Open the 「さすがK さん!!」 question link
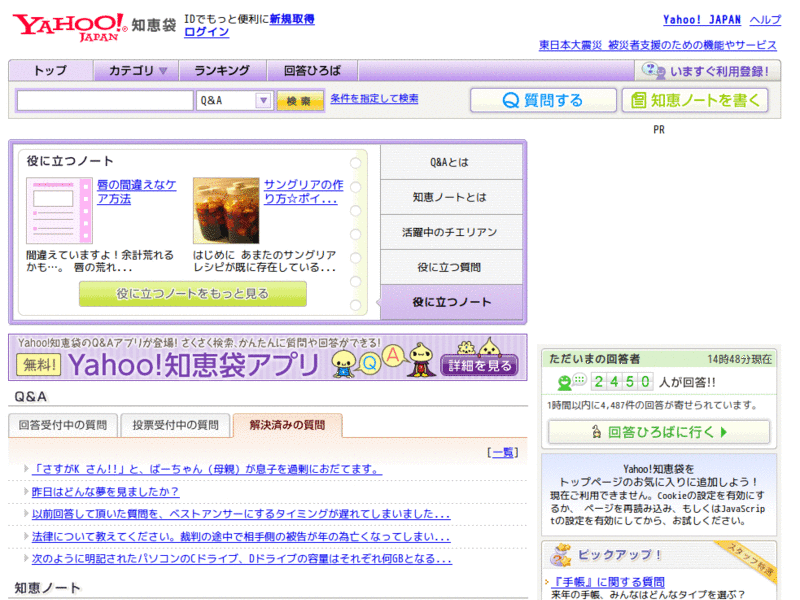The height and width of the screenshot is (600, 800). (207, 469)
